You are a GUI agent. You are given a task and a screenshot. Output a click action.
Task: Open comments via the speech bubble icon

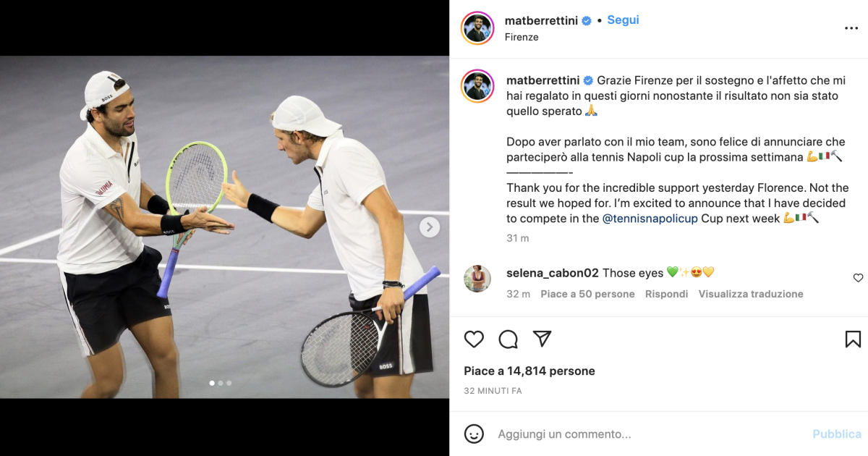[x=509, y=339]
